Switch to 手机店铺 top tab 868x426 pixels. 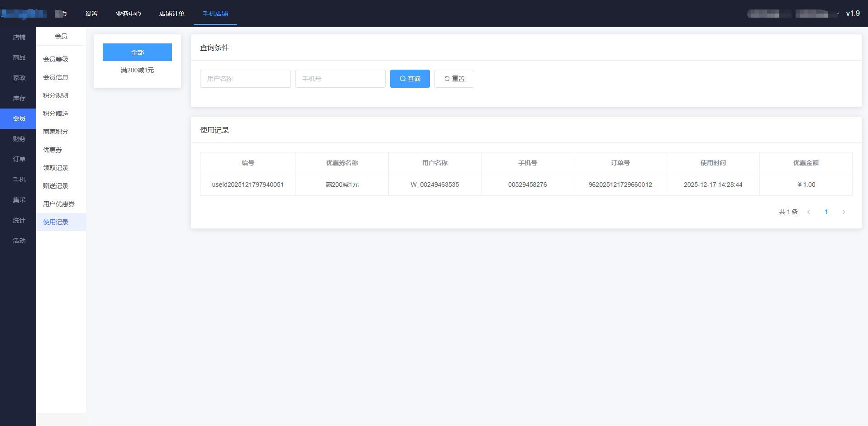[x=215, y=14]
